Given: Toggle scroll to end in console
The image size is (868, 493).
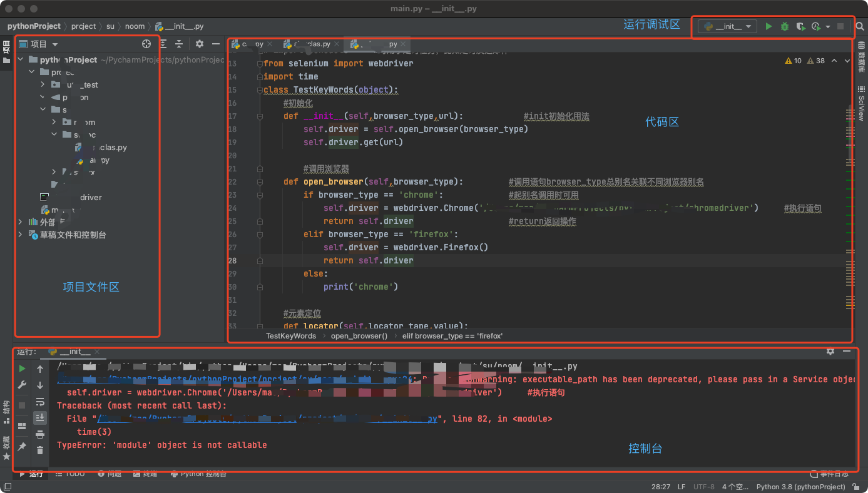Looking at the screenshot, I should [x=40, y=417].
